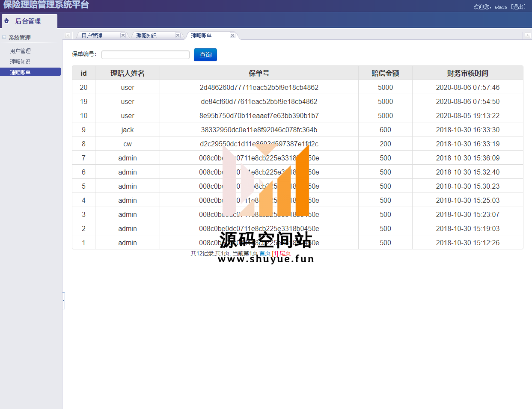532x409 pixels.
Task: Close the 用户管理 tab
Action: pos(123,35)
